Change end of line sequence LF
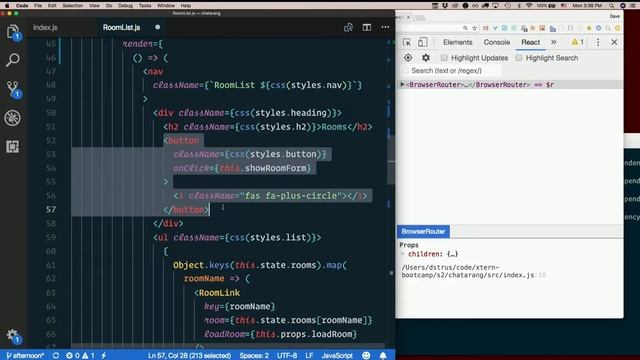The image size is (640, 360). click(x=309, y=356)
